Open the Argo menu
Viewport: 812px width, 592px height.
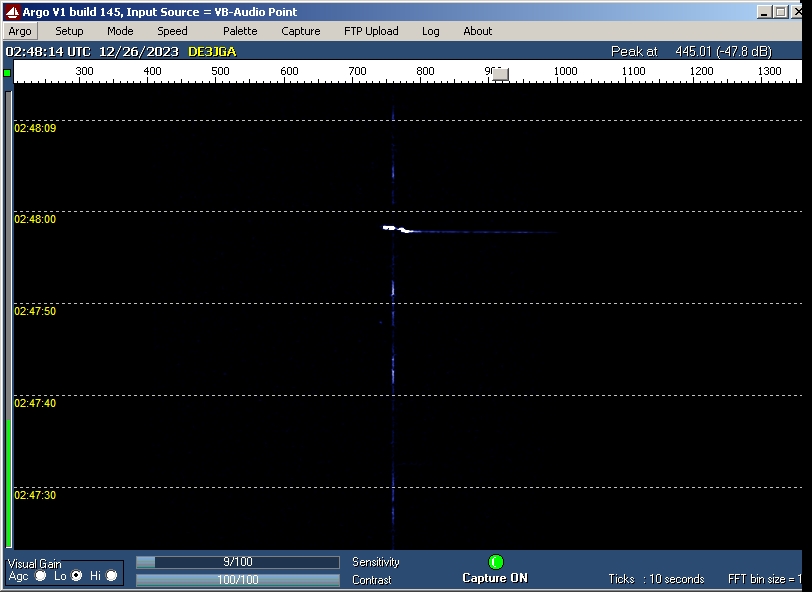(x=20, y=31)
